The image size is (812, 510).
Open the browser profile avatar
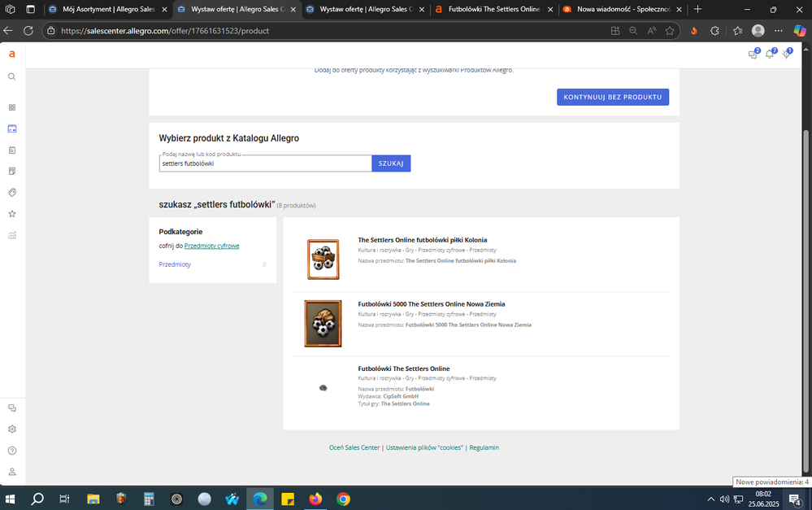(758, 31)
